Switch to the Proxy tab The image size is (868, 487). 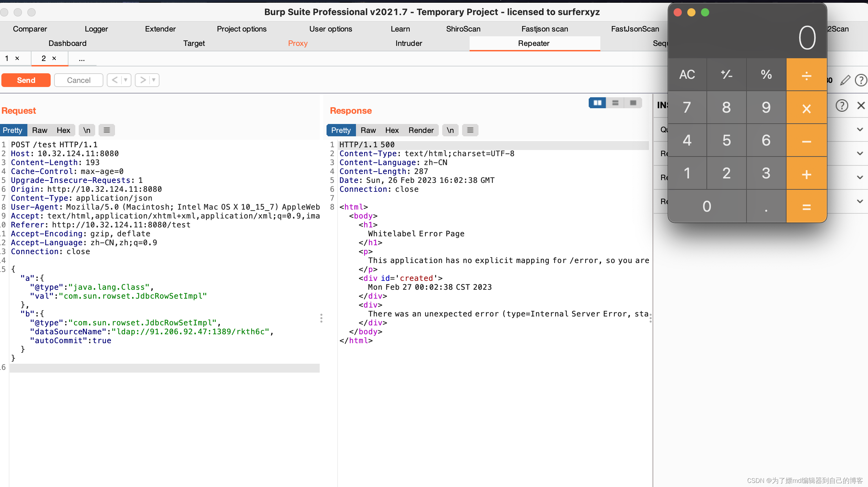(298, 43)
